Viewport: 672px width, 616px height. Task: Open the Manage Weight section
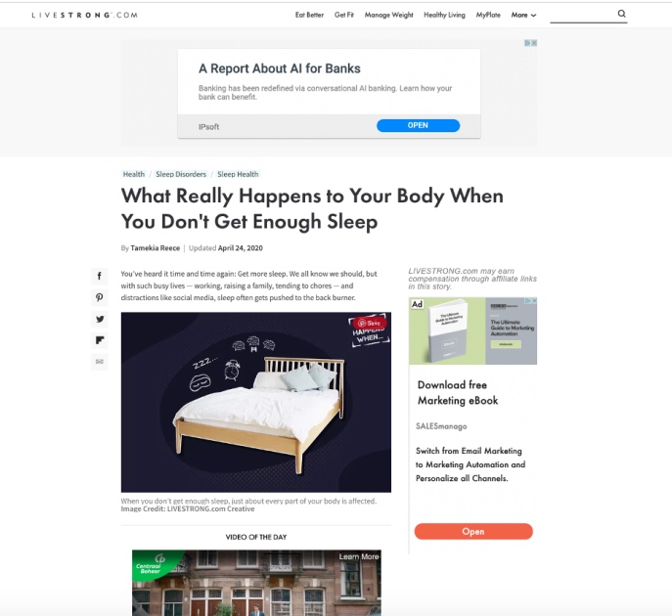pos(388,15)
